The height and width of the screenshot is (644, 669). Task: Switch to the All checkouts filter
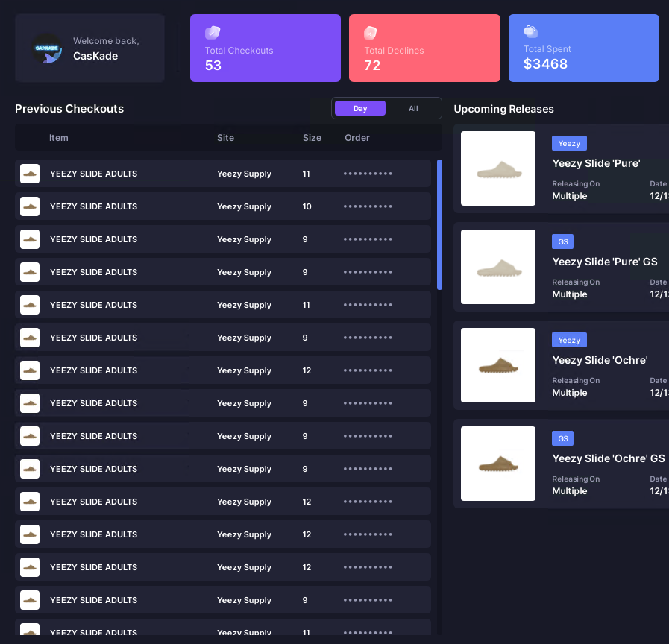413,108
